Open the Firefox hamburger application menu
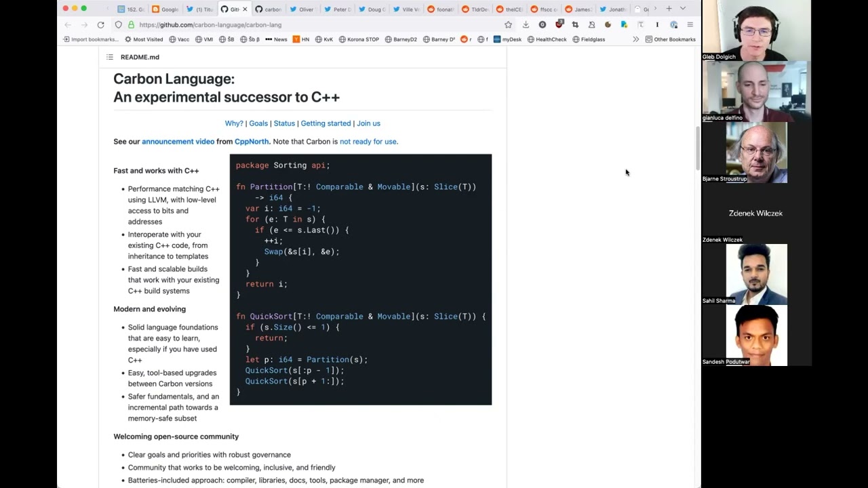The image size is (868, 488). point(690,24)
